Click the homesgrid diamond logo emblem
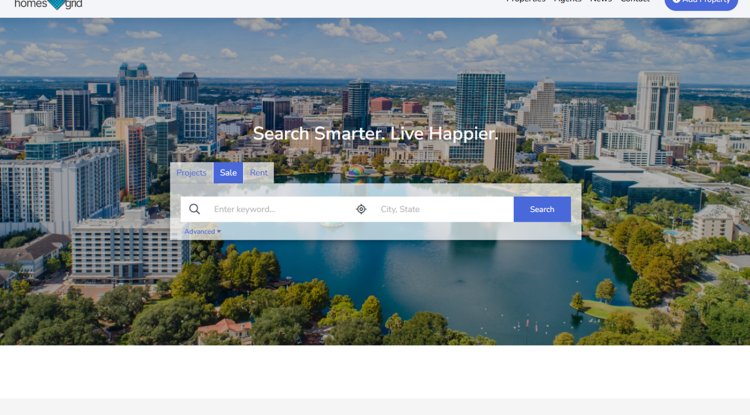 pos(56,4)
